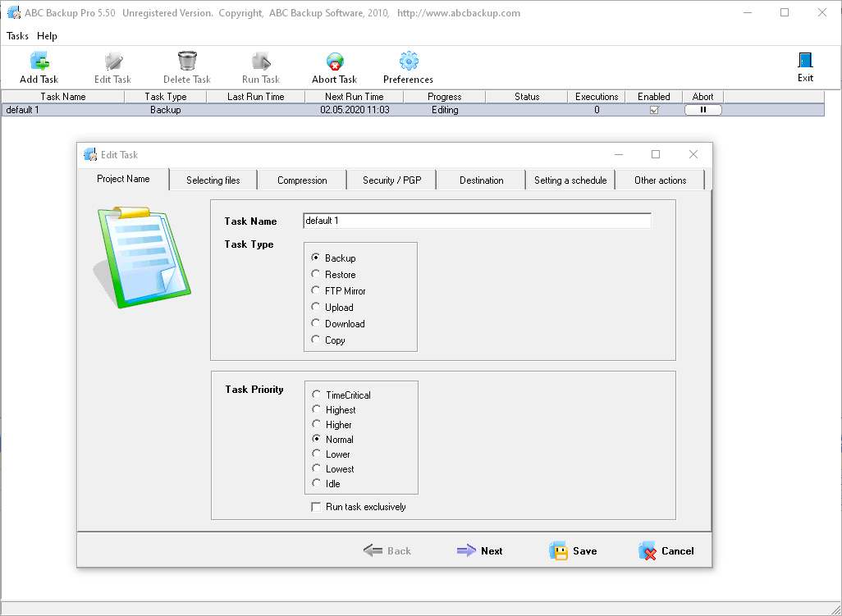Click the Exit door icon
The image size is (842, 616).
click(805, 61)
